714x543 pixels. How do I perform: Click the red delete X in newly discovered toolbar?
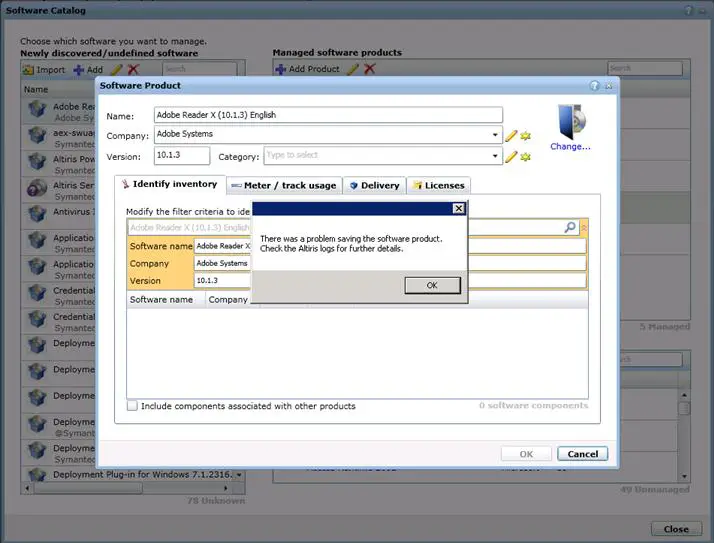(133, 69)
